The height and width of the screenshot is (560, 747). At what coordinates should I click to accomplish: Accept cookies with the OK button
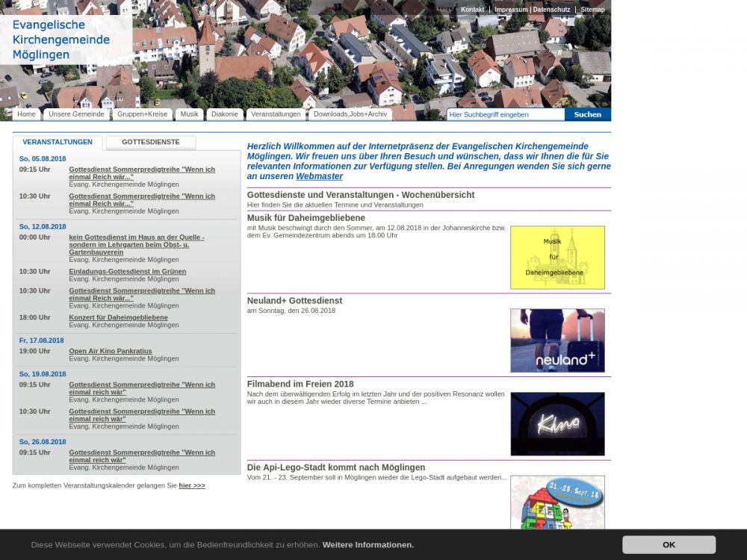click(669, 544)
